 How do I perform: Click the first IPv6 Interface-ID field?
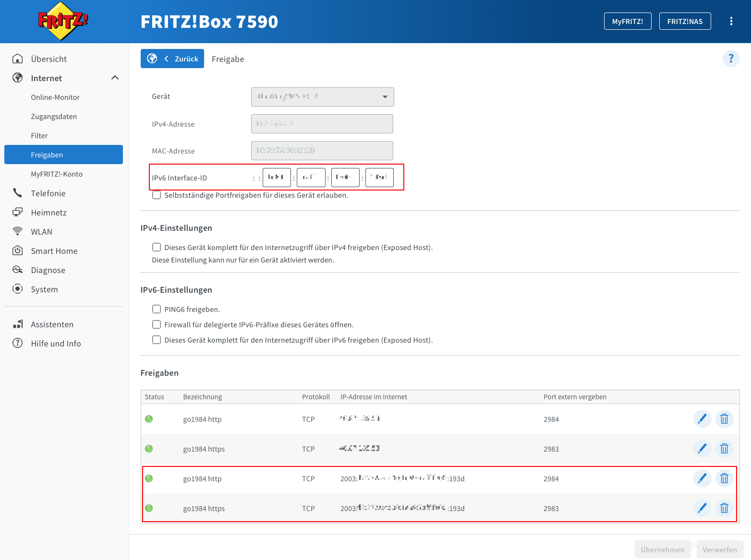tap(277, 178)
